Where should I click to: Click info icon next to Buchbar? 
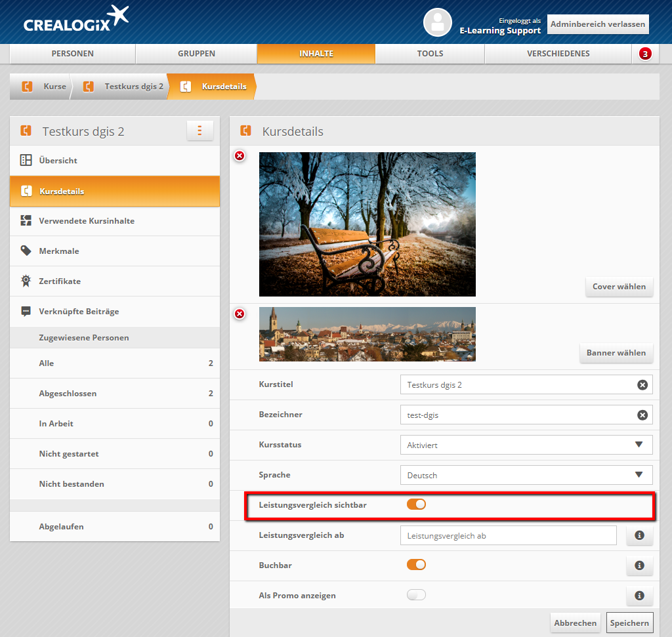click(639, 565)
